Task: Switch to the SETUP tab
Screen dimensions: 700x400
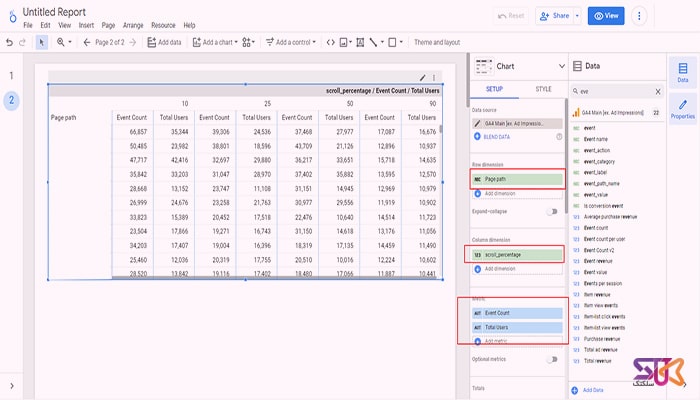Action: 494,89
